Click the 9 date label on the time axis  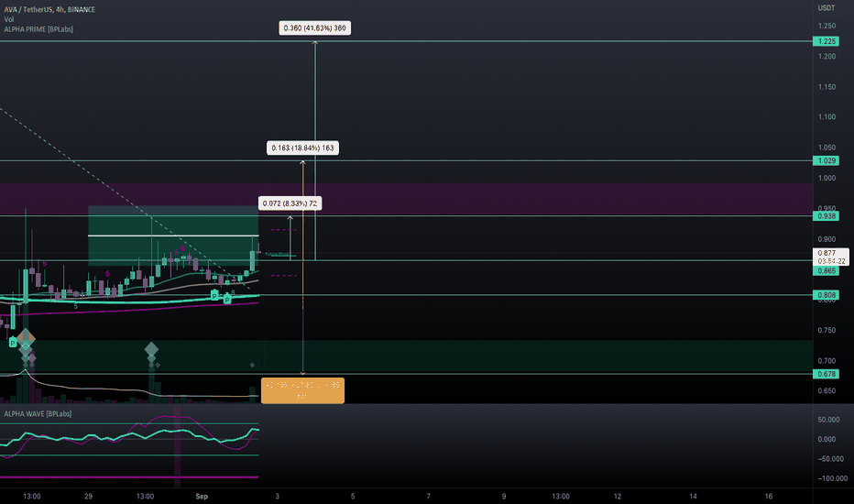pos(504,497)
